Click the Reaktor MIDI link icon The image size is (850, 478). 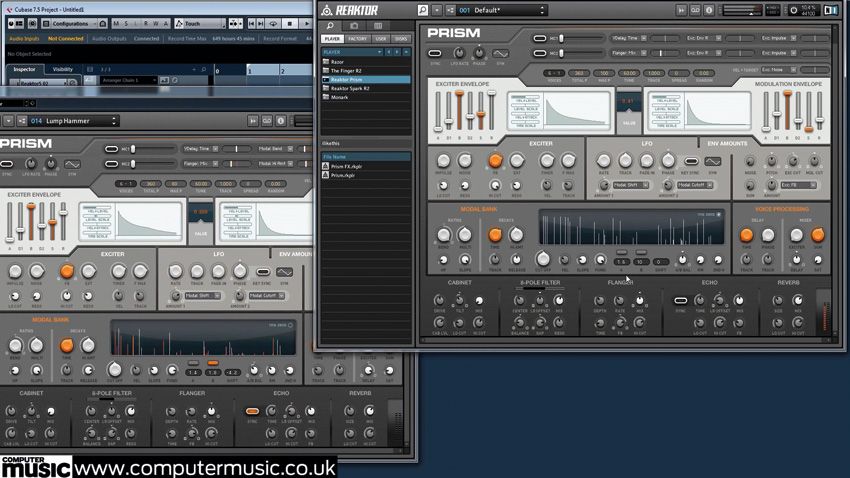[695, 10]
